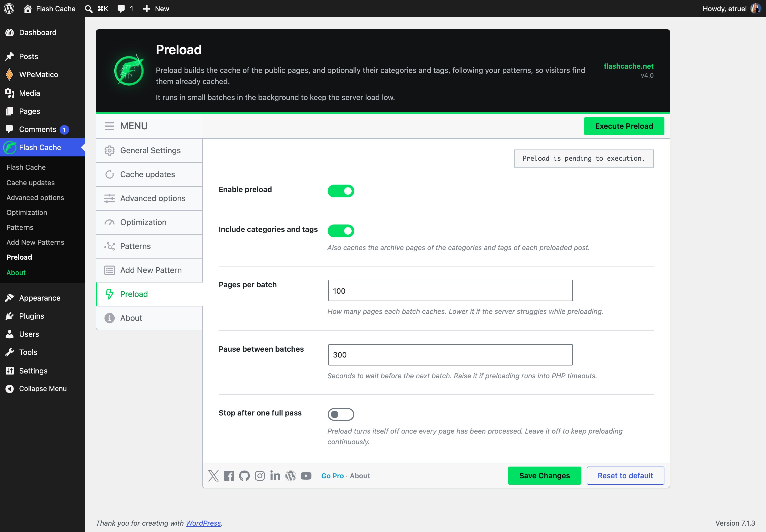Open Add New Pattern tab
The width and height of the screenshot is (766, 532).
(149, 270)
